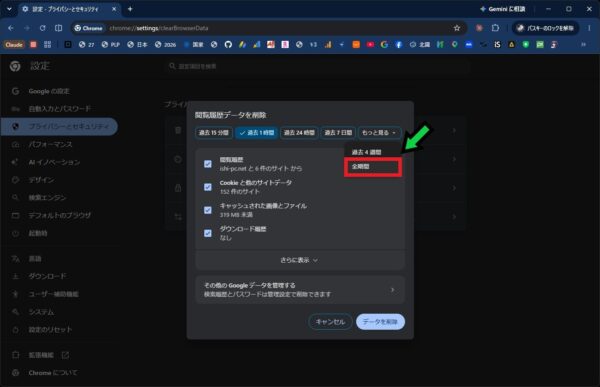Open the 日本 bookmark

[137, 45]
